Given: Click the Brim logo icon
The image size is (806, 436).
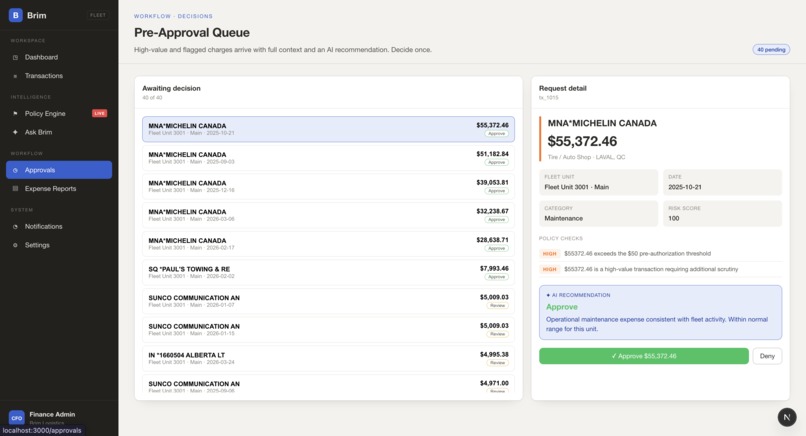Looking at the screenshot, I should 15,15.
